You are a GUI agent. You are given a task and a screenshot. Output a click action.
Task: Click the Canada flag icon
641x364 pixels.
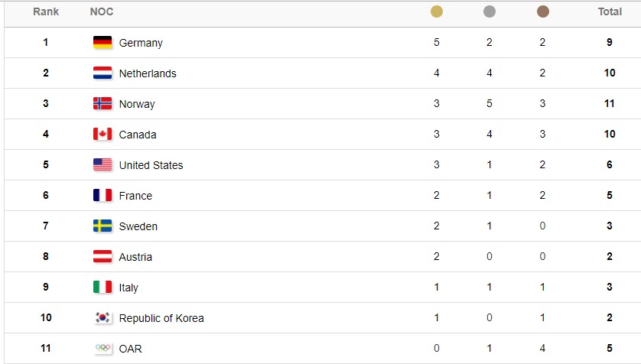pos(102,134)
